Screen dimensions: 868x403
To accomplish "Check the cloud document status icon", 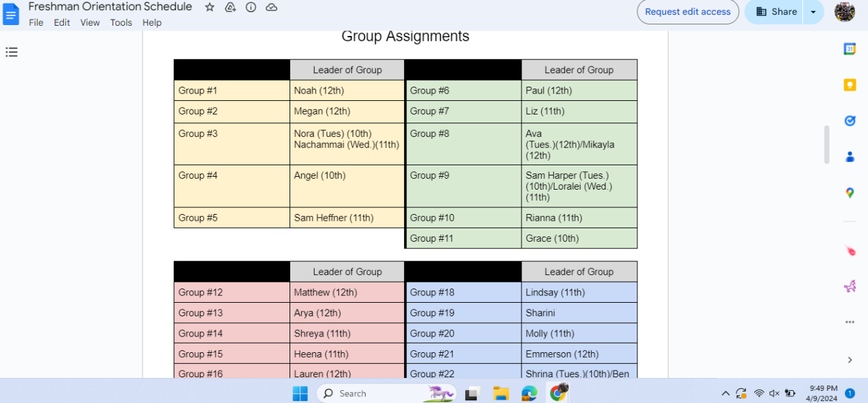I will coord(271,7).
